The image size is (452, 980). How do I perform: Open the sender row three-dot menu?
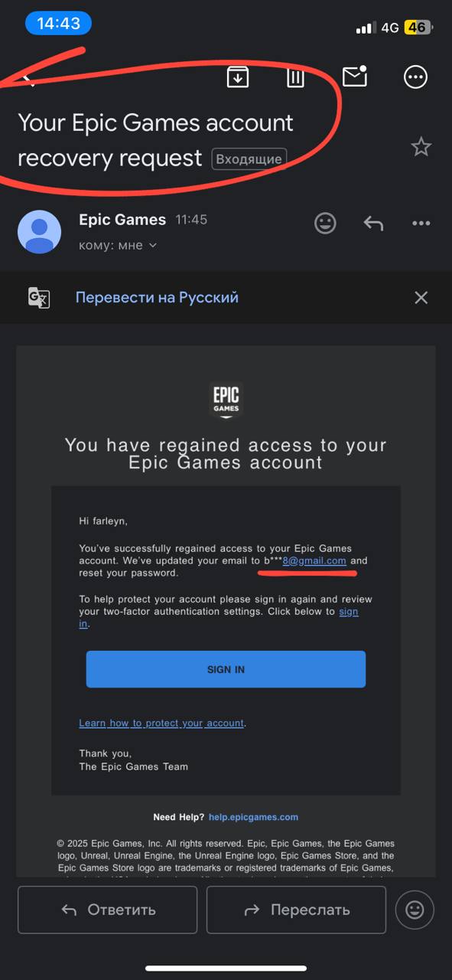click(x=421, y=224)
